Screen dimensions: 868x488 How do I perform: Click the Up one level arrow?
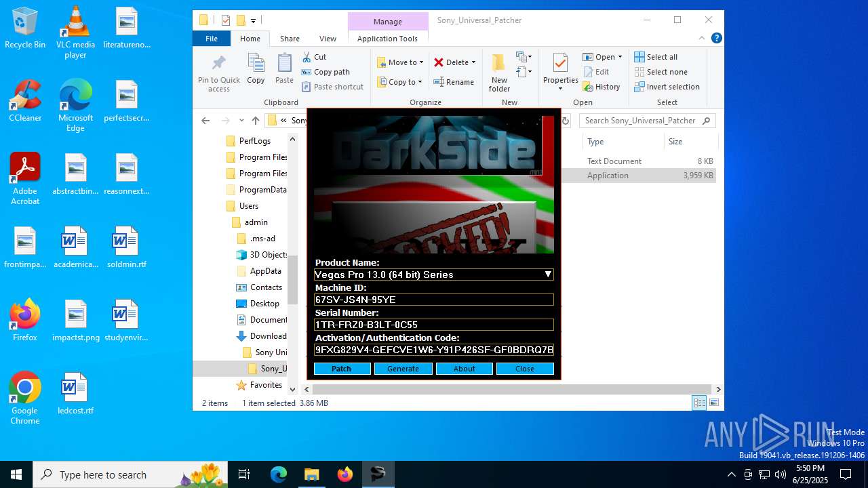pyautogui.click(x=255, y=121)
